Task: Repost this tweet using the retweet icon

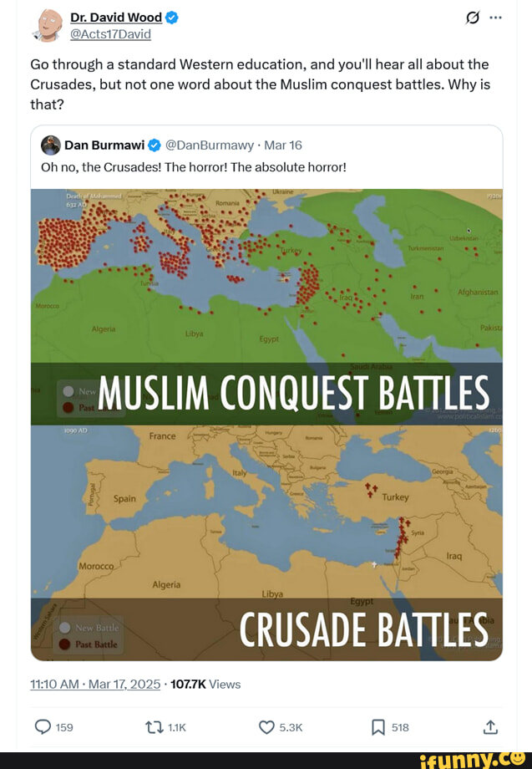Action: pyautogui.click(x=155, y=727)
